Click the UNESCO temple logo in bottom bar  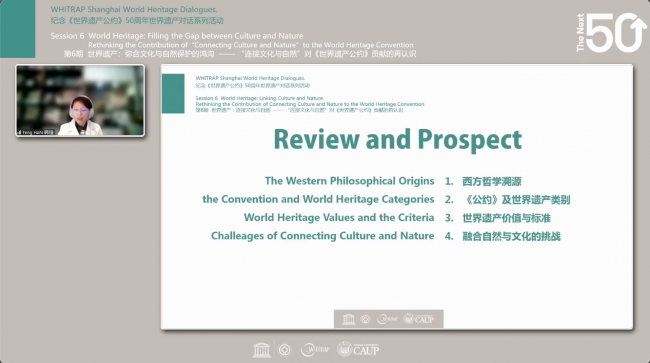[x=262, y=350]
